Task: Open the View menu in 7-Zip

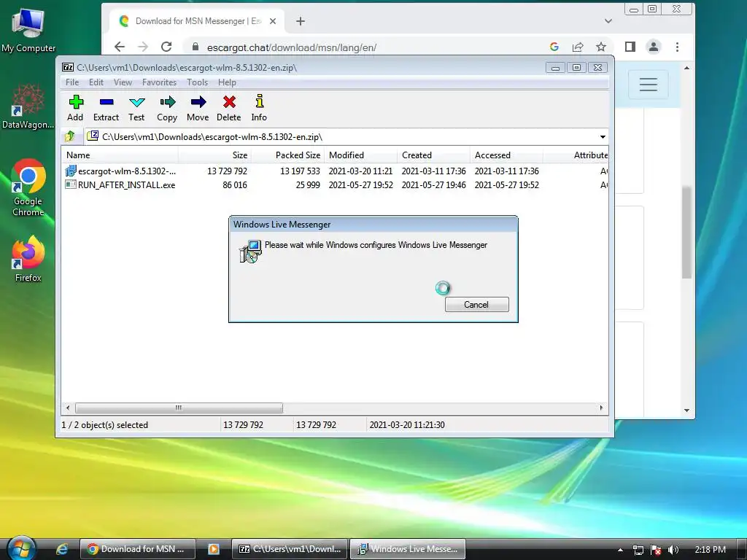Action: pos(123,82)
